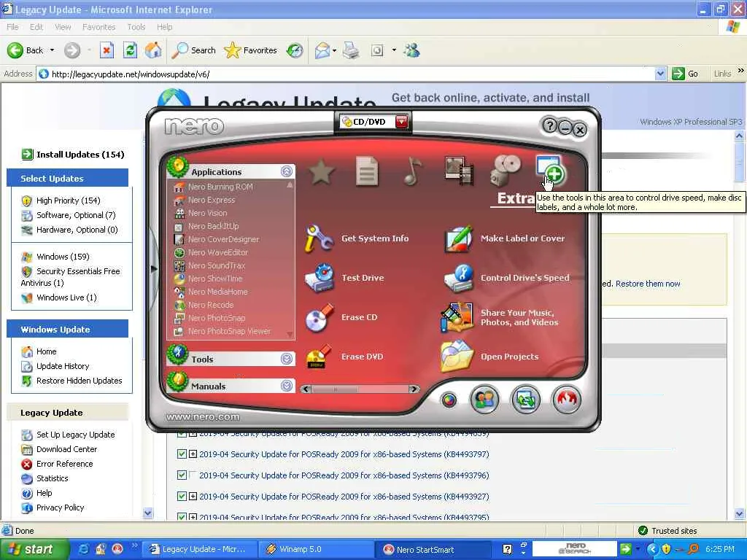Click the Nero help question mark button

(549, 125)
